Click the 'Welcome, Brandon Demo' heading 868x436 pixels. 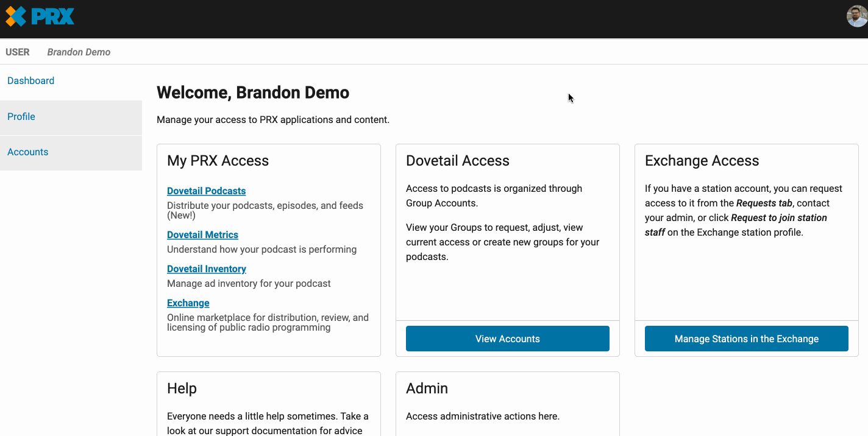253,93
